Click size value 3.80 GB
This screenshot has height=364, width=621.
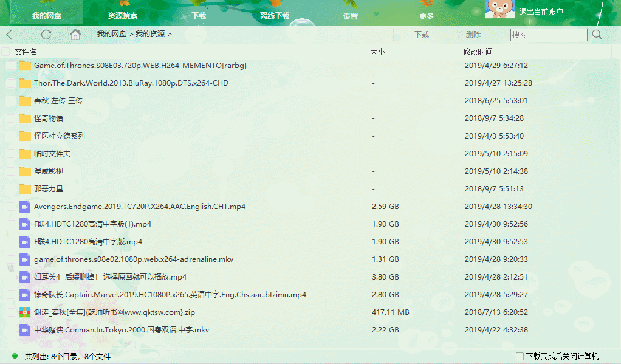[x=385, y=277]
